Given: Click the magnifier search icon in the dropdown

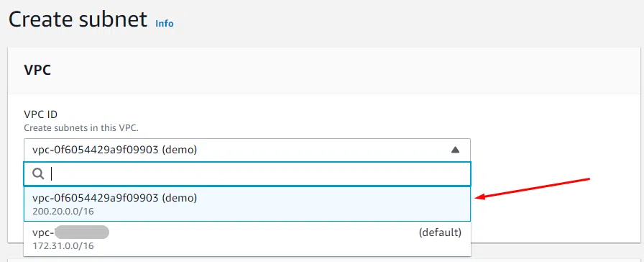Looking at the screenshot, I should tap(38, 174).
